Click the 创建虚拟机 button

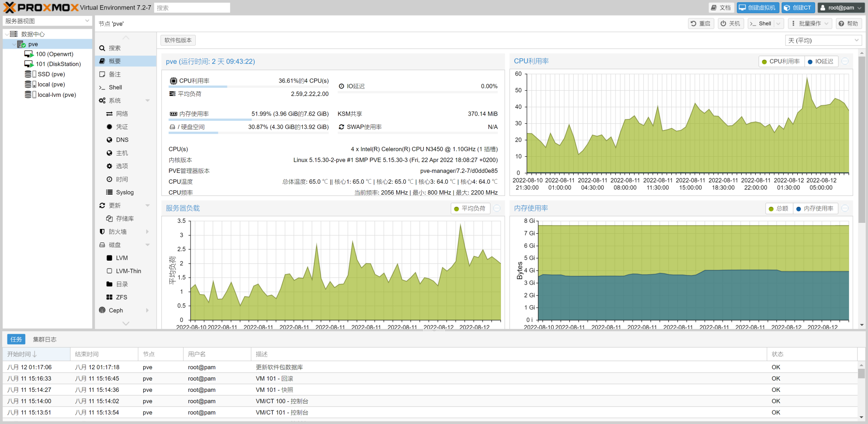(x=757, y=7)
